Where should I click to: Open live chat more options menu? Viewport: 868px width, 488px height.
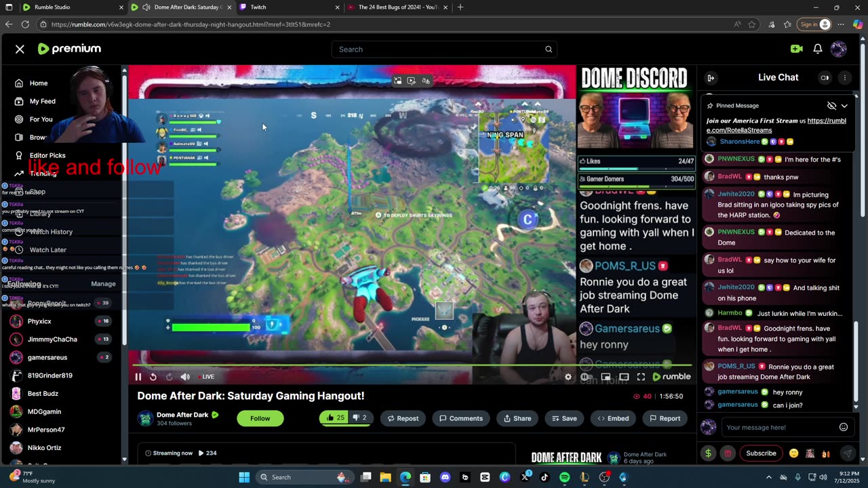pos(845,77)
